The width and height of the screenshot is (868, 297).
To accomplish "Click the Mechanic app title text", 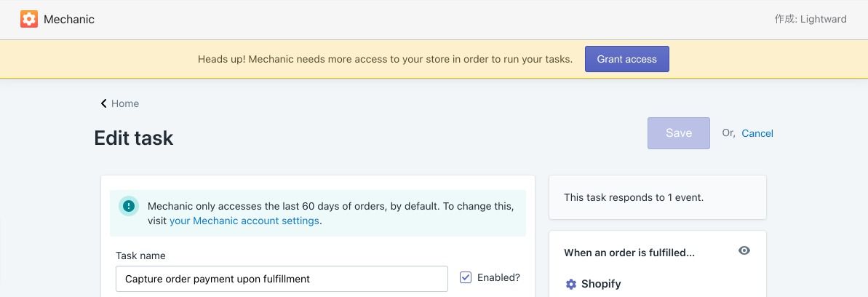I will 69,20.
